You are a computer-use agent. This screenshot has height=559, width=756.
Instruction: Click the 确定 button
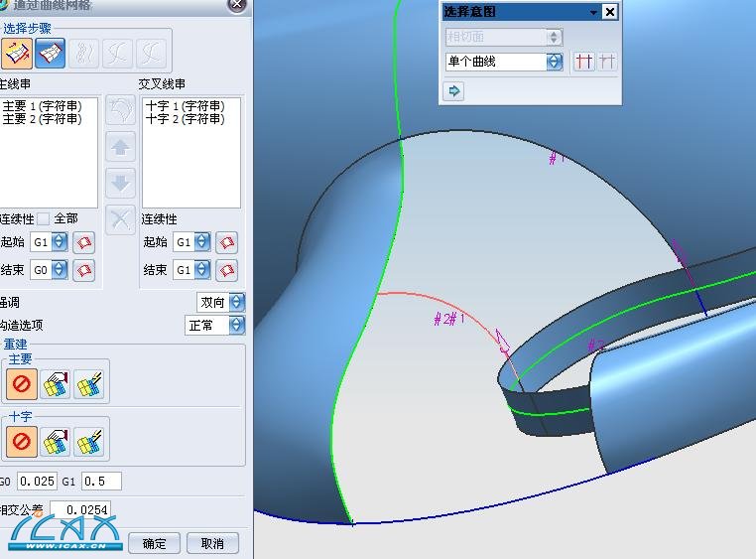point(154,543)
